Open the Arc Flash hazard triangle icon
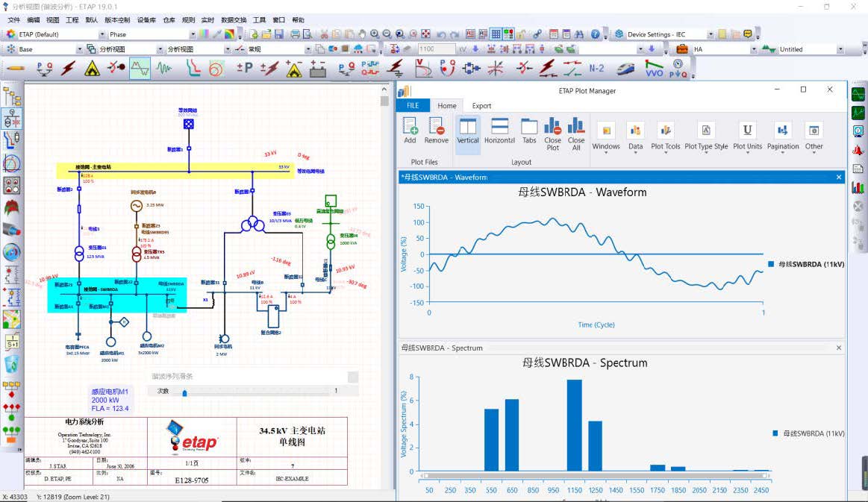This screenshot has height=502, width=868. point(92,68)
